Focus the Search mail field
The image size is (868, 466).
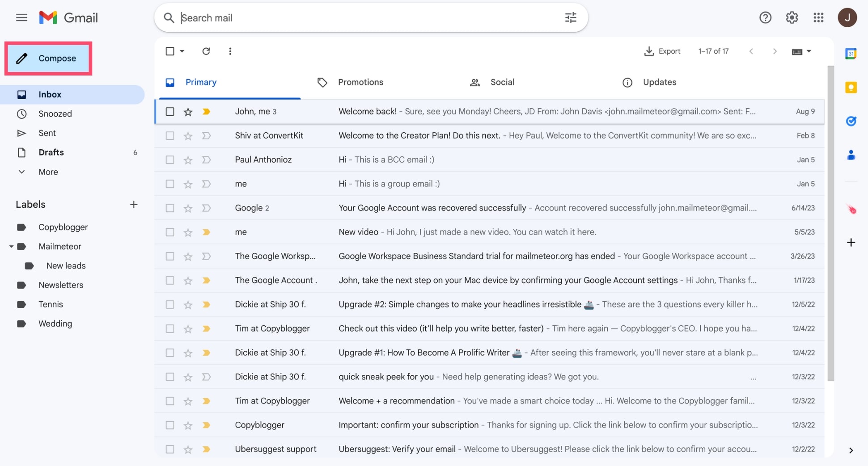(371, 18)
